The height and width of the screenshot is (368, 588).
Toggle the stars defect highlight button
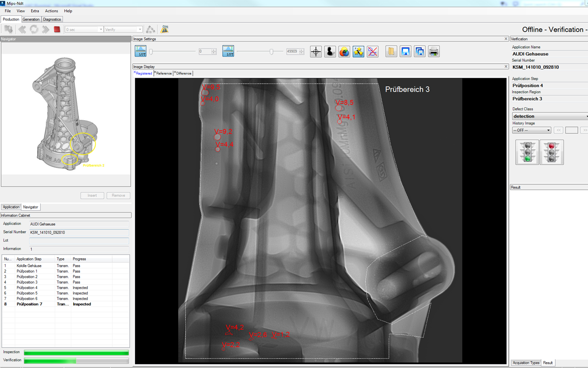point(358,51)
